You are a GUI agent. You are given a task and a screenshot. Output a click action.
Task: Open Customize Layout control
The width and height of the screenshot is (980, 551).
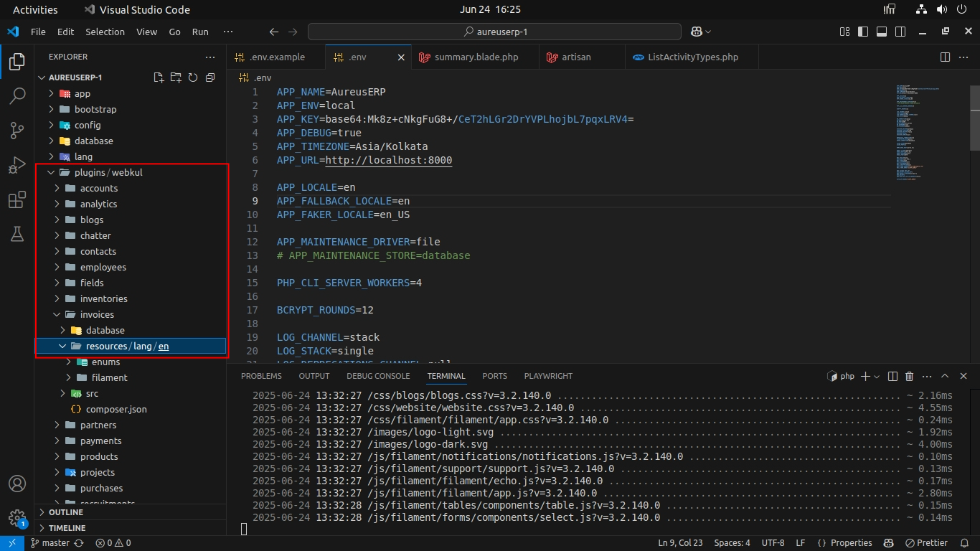point(844,32)
